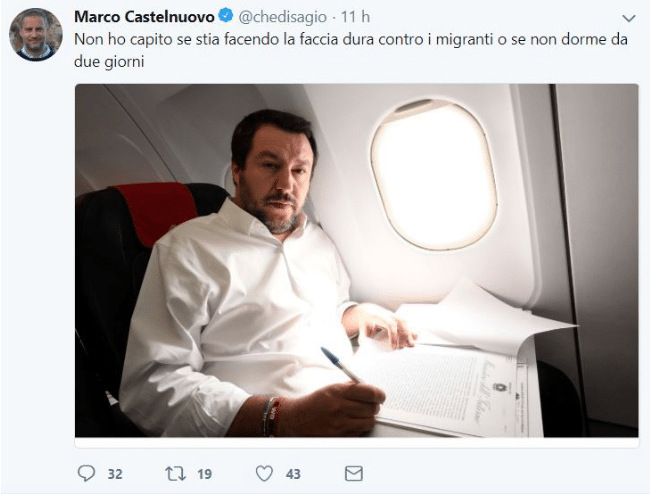The width and height of the screenshot is (650, 494).
Task: Click the airplane window in the photo
Action: click(434, 175)
